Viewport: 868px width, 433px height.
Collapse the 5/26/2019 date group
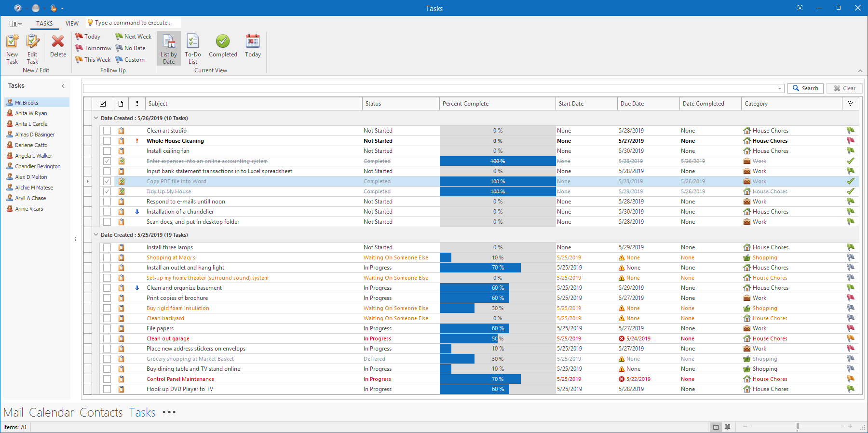coord(95,118)
